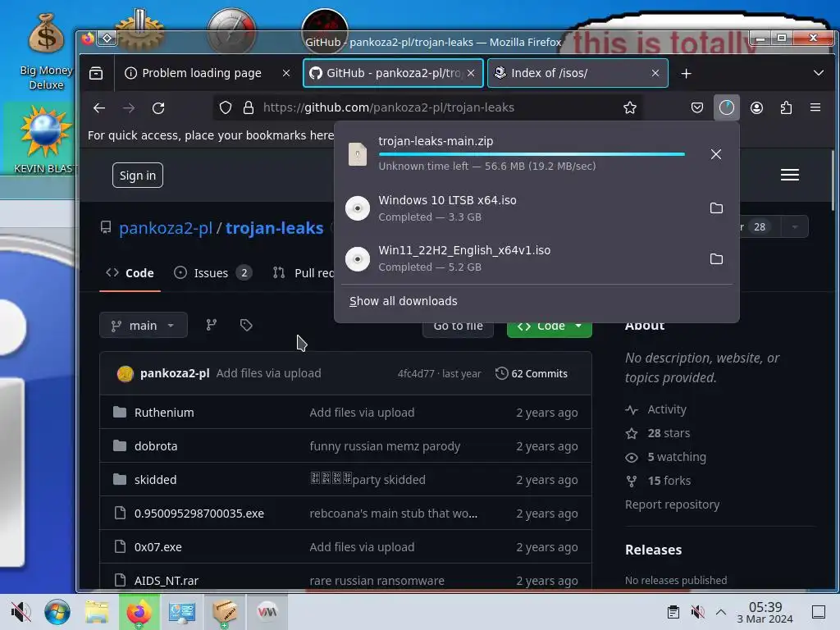
Task: View 62 Commits history
Action: [x=532, y=373]
